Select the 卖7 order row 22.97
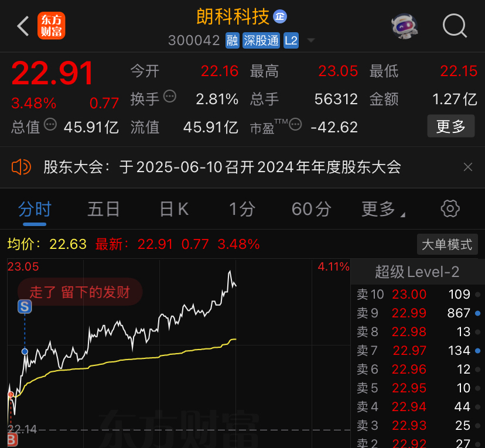Screen dimensions: 485x448 click(x=418, y=351)
